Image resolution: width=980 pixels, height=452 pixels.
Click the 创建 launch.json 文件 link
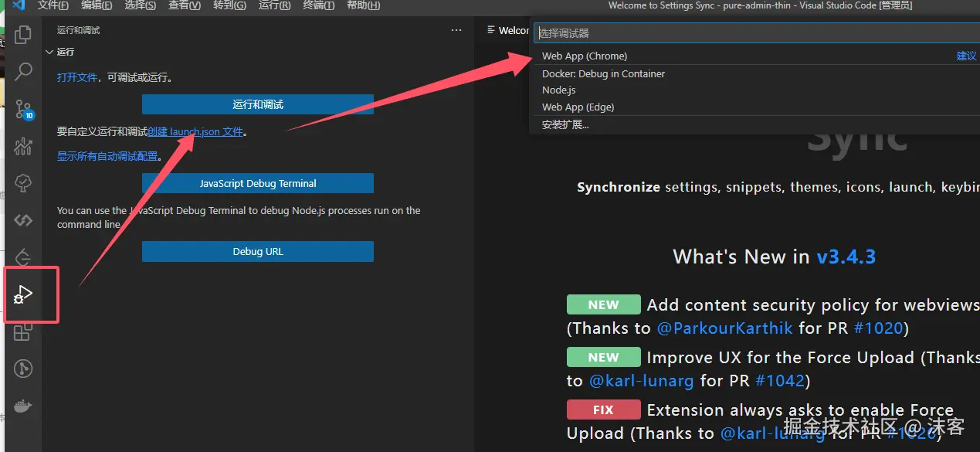tap(195, 132)
